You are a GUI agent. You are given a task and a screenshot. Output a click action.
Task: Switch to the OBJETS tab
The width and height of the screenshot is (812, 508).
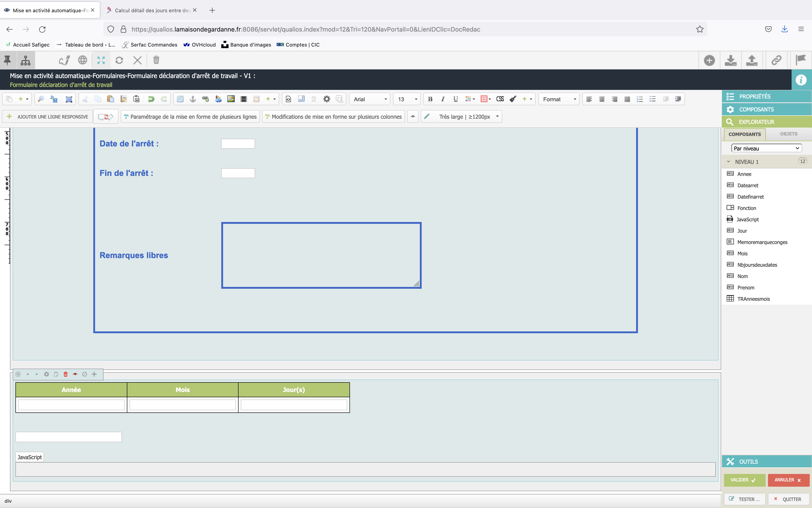(788, 134)
